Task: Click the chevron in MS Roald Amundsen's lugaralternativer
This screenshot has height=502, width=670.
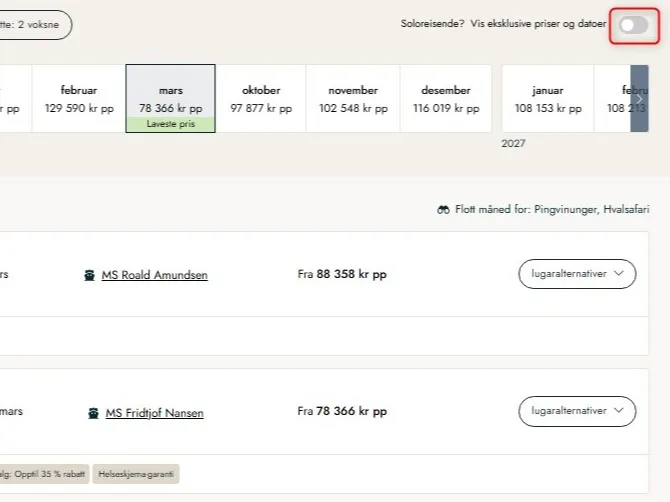Action: pyautogui.click(x=619, y=273)
